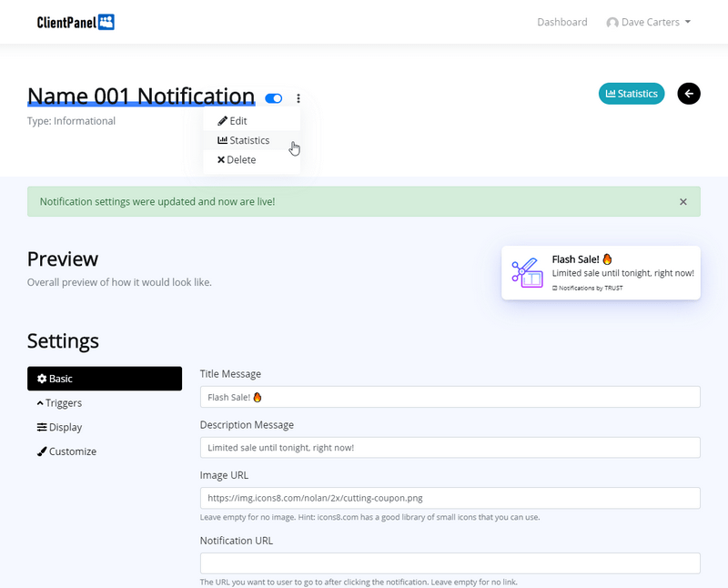Click the teal Statistics button
The width and height of the screenshot is (728, 588).
(x=632, y=94)
